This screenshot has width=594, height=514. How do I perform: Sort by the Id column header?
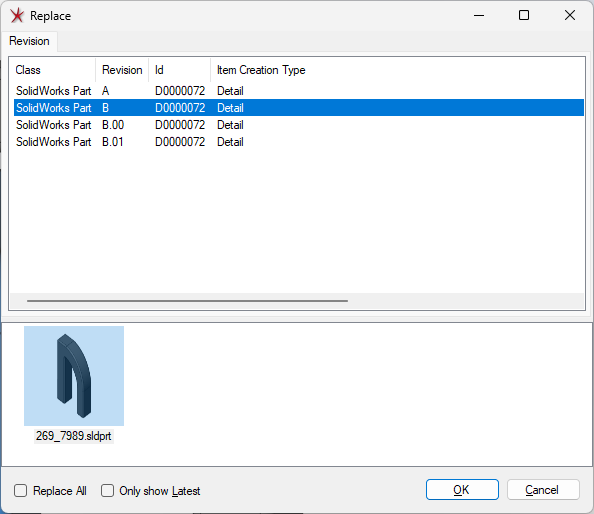pyautogui.click(x=180, y=70)
